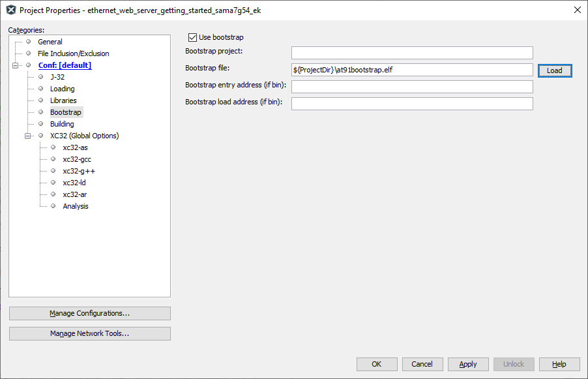Screen dimensions: 588x379
Task: Collapse the XC32 (Global Options) node
Action: click(x=28, y=136)
